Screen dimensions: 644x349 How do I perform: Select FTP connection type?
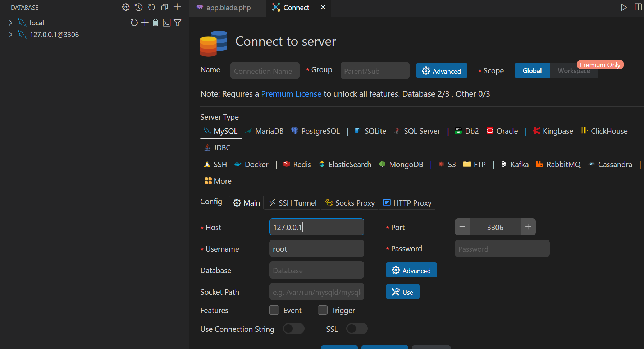[x=475, y=165]
